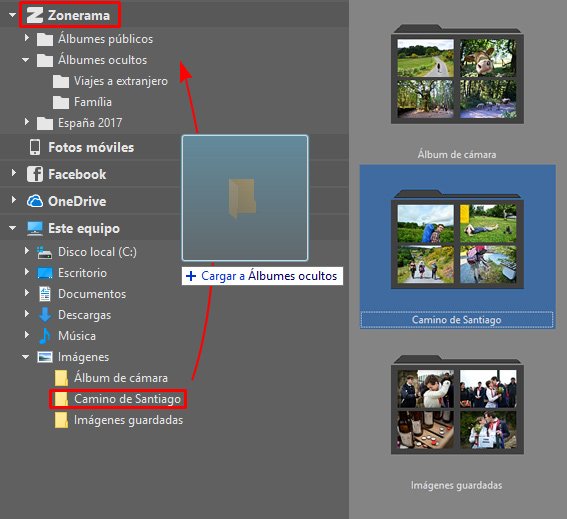Select the Este equipo computer icon
The width and height of the screenshot is (567, 519).
click(35, 228)
